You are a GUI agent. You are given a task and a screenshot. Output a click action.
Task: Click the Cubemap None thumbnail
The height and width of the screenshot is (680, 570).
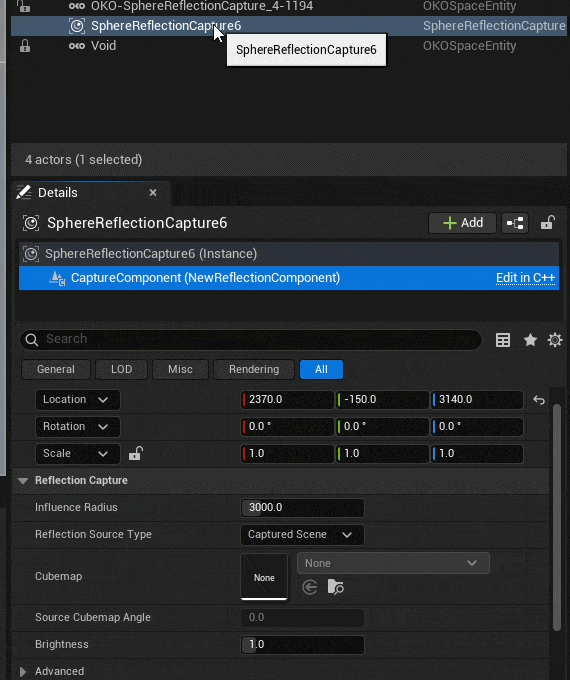click(264, 577)
